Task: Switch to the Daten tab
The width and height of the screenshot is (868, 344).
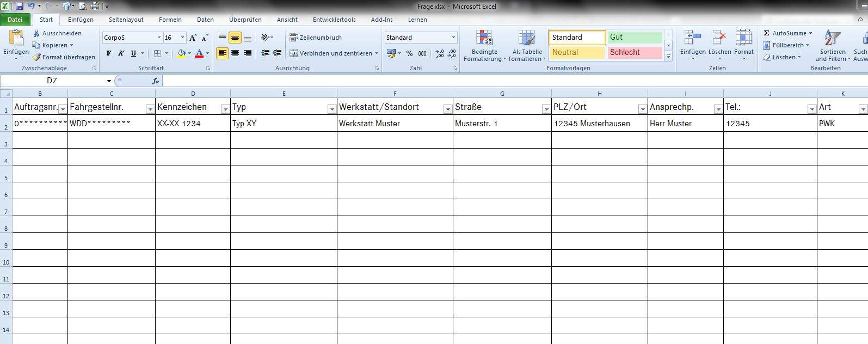Action: tap(205, 20)
